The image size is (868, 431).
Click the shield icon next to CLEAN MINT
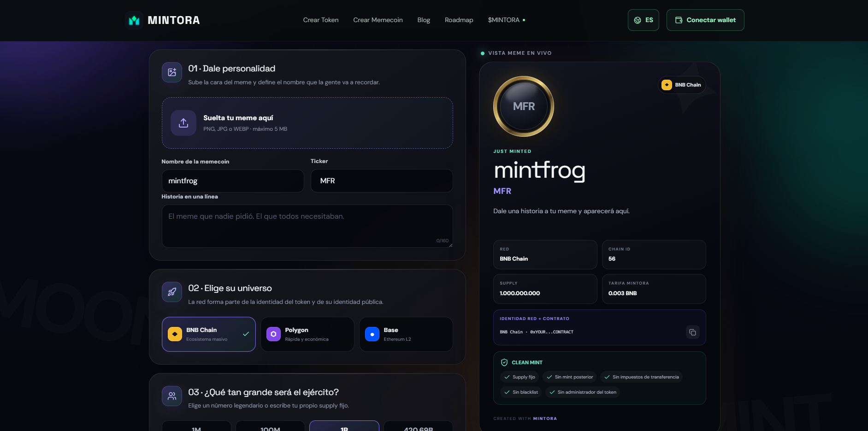point(504,362)
